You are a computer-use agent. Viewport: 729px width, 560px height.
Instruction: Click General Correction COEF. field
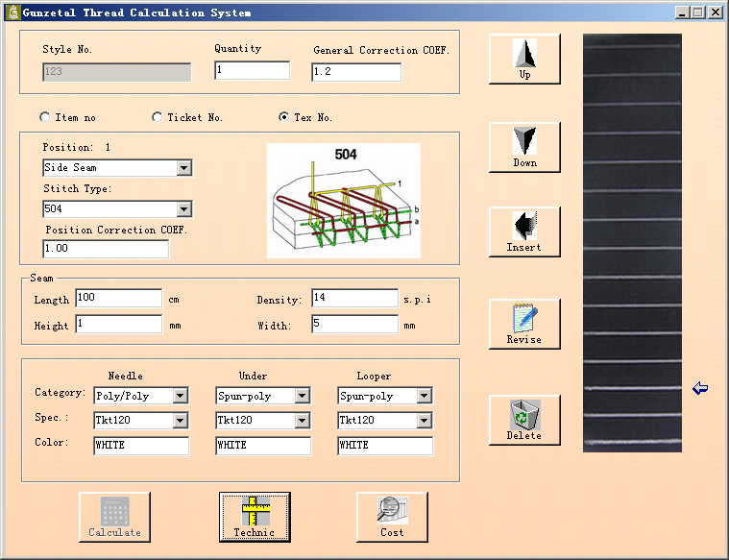click(356, 72)
